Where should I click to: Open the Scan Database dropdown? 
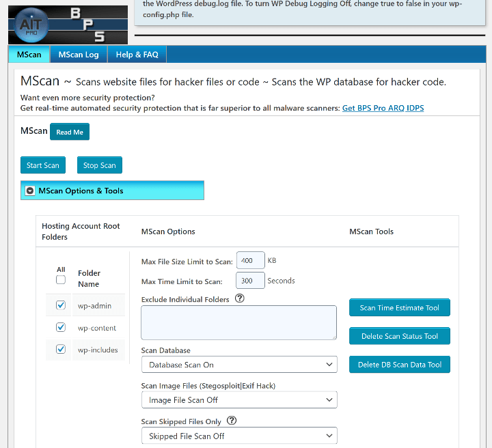239,364
